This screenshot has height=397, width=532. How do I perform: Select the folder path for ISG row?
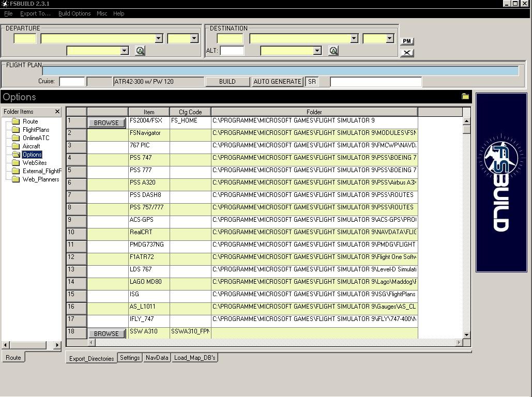[314, 296]
